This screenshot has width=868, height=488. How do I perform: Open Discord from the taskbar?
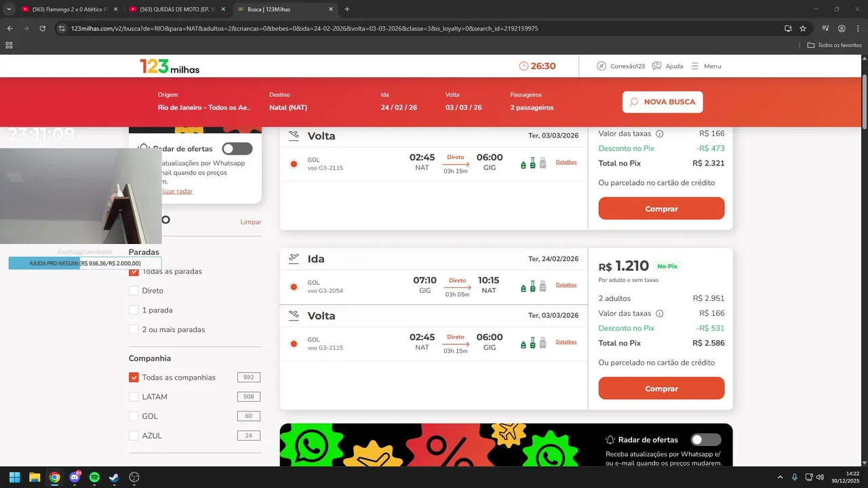click(x=75, y=477)
